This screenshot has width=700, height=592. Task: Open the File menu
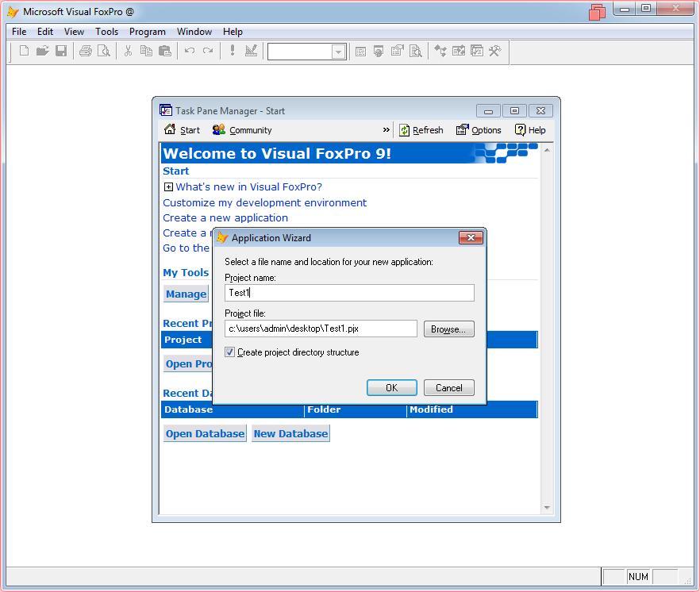pos(19,32)
